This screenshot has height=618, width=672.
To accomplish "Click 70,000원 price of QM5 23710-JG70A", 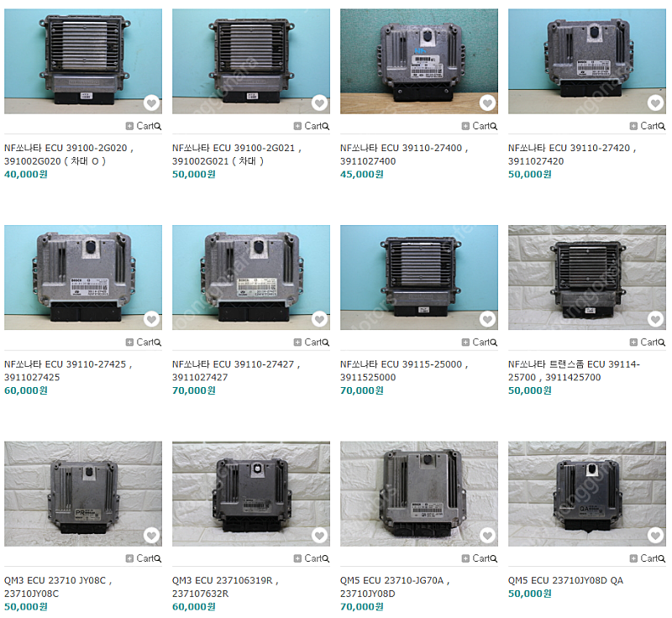I will click(x=362, y=607).
